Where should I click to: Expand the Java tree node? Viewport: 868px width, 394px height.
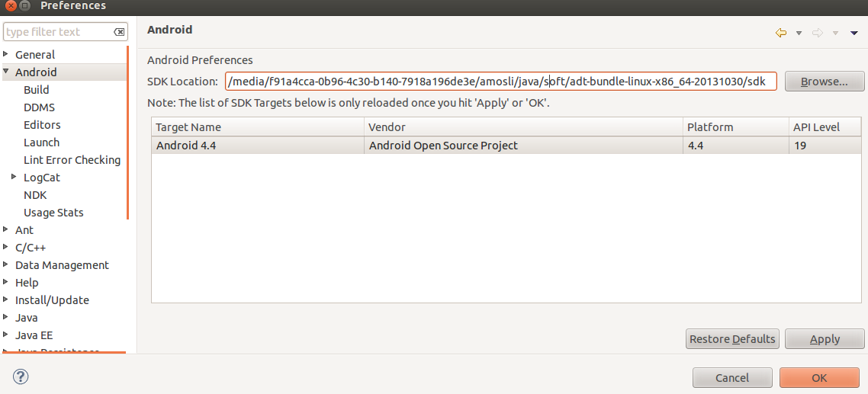pos(7,318)
